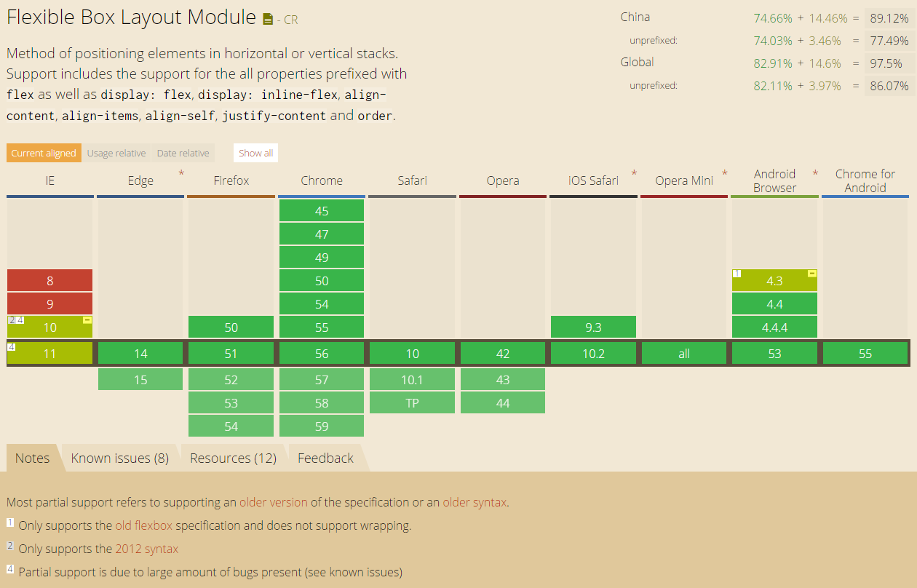The width and height of the screenshot is (917, 588).
Task: Click the note 4 marker on IE 11
Action: tap(12, 346)
